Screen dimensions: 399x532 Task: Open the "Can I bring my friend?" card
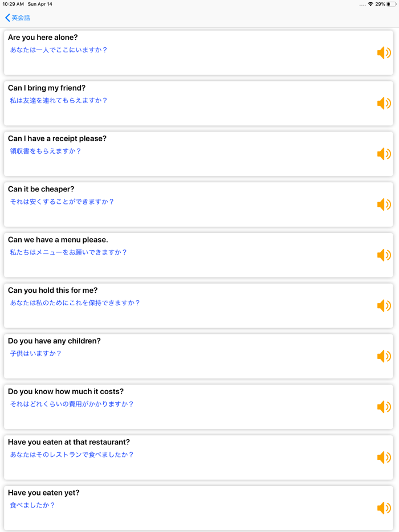click(47, 88)
